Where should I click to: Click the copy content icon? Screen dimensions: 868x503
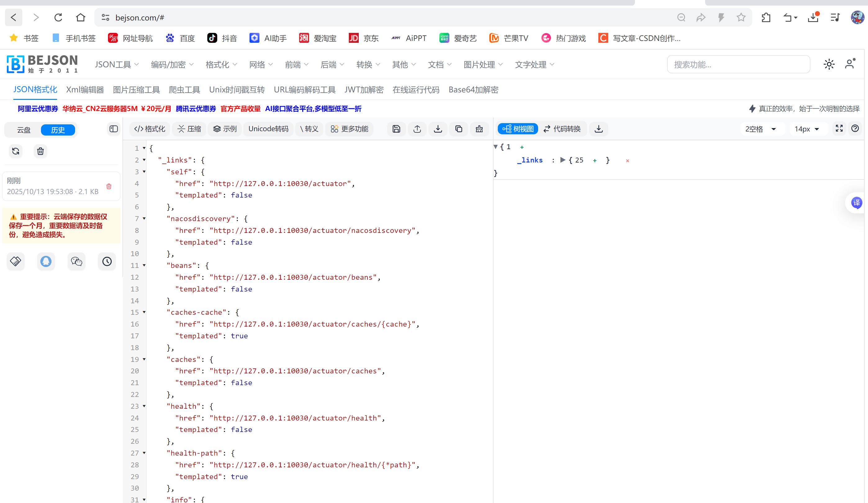coord(458,129)
